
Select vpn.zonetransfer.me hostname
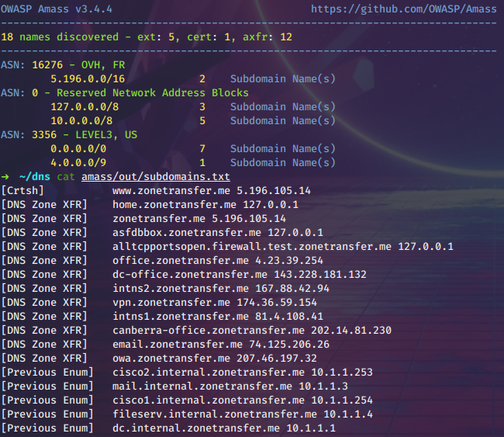tap(171, 302)
